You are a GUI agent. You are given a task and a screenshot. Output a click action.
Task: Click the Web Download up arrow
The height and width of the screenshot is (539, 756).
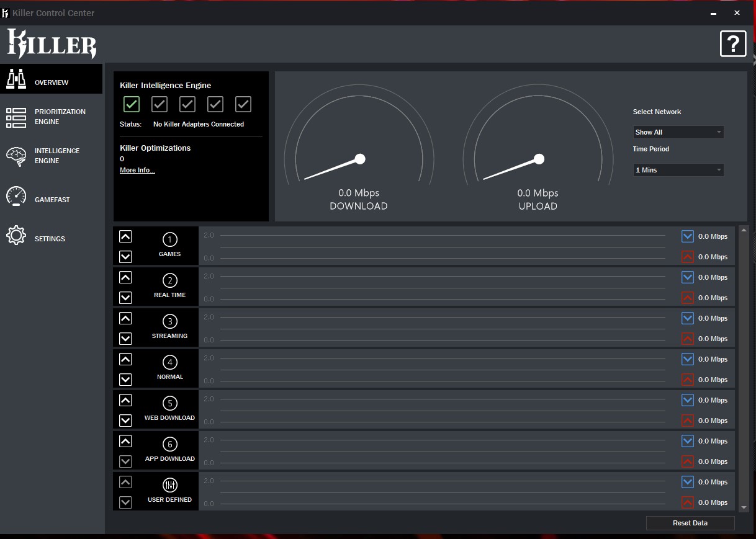[125, 400]
